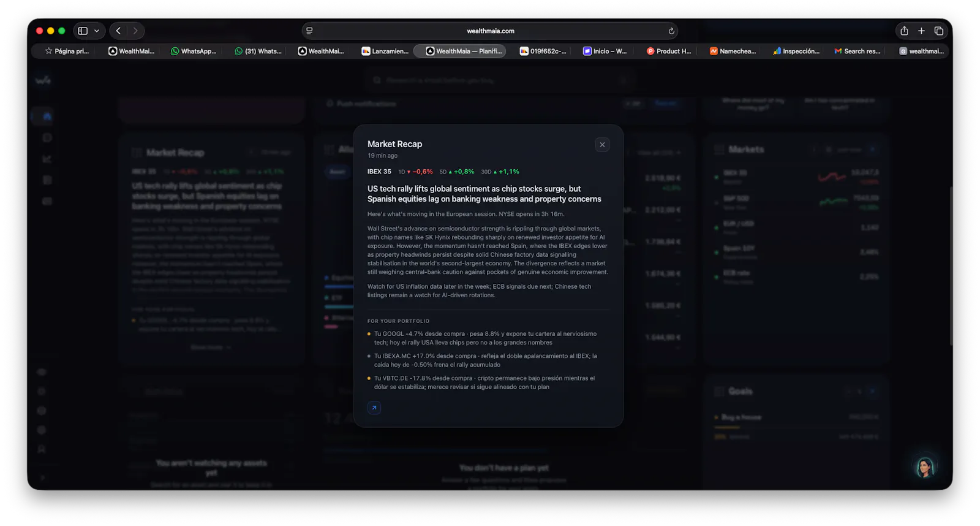Image resolution: width=980 pixels, height=526 pixels.
Task: Show the tab overview icon
Action: 938,31
